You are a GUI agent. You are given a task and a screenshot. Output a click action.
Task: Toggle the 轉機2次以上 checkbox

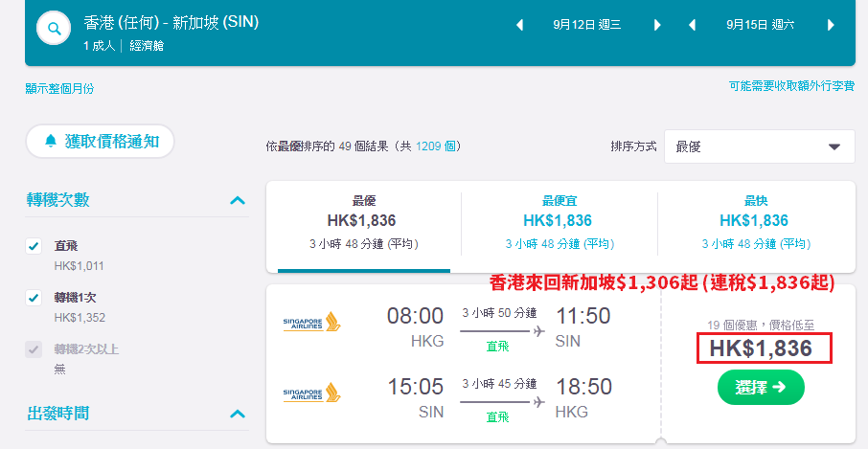(34, 349)
